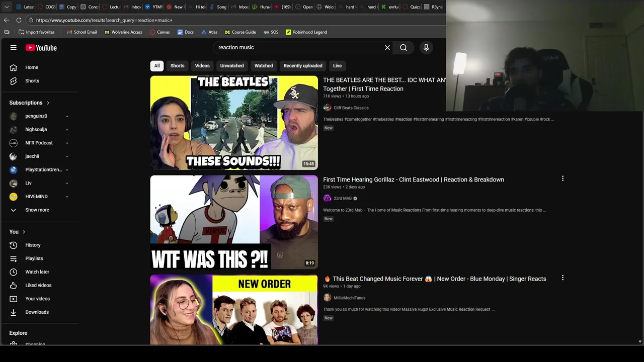Switch to the COGS browser tab

(47, 7)
